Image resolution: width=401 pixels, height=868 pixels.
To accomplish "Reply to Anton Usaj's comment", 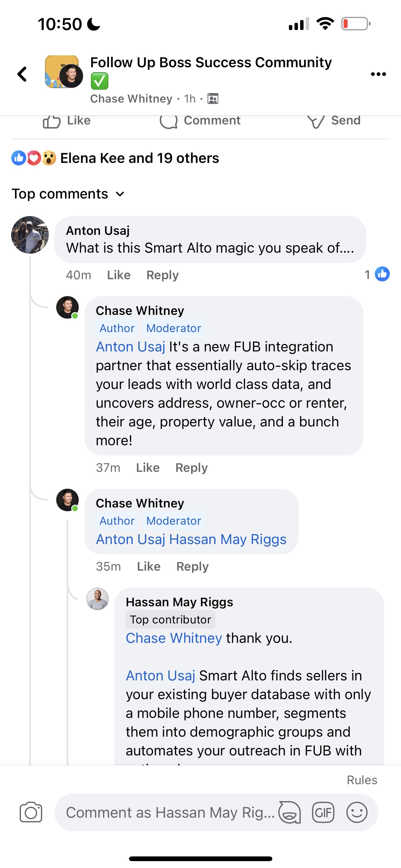I will (x=162, y=275).
